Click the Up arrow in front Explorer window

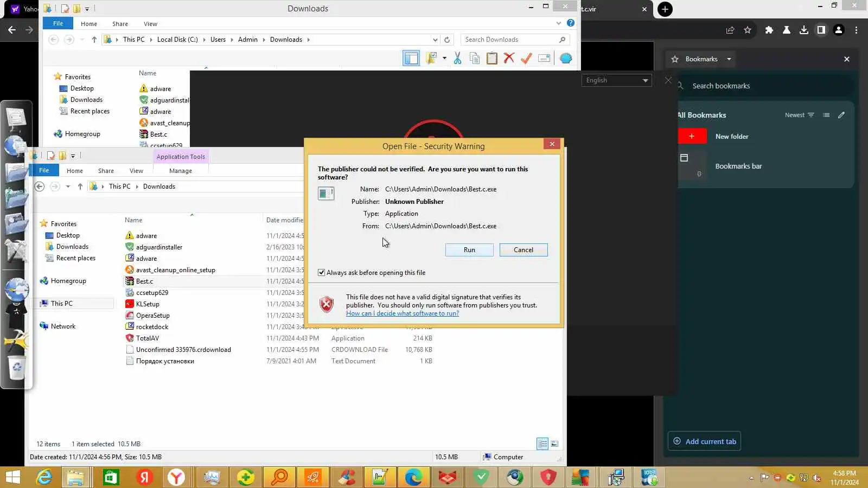tap(80, 187)
